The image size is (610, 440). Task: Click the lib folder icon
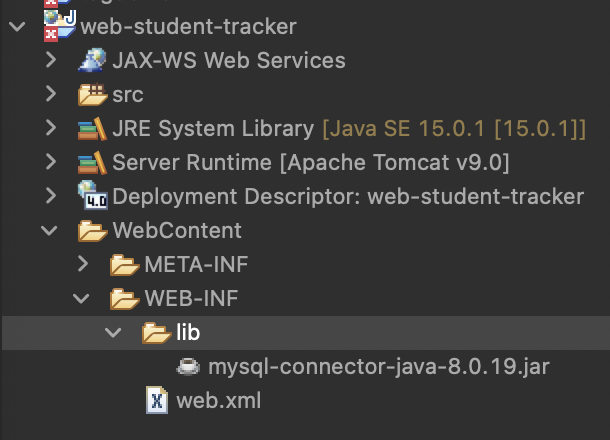click(156, 333)
